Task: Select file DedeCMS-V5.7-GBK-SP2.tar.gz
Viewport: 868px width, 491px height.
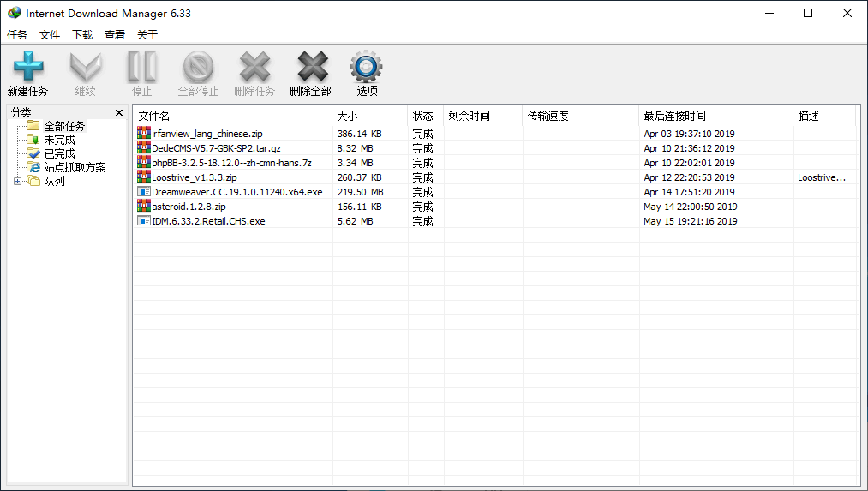Action: click(x=216, y=148)
